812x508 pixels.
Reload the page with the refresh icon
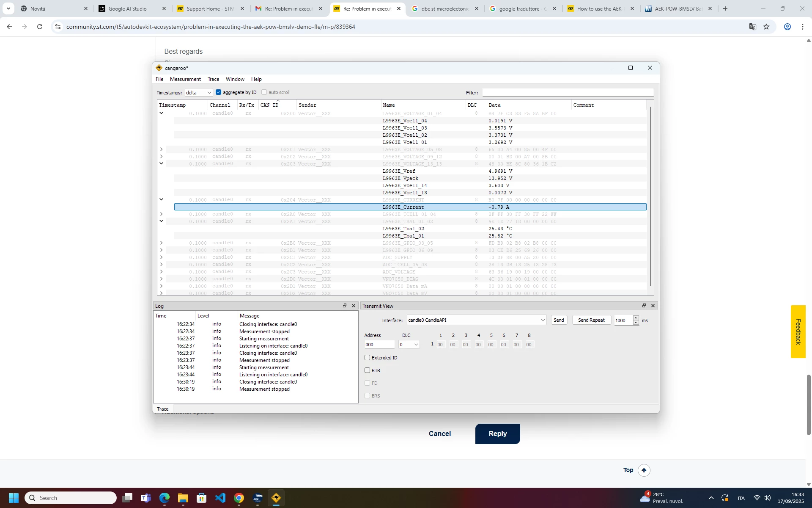[40, 27]
